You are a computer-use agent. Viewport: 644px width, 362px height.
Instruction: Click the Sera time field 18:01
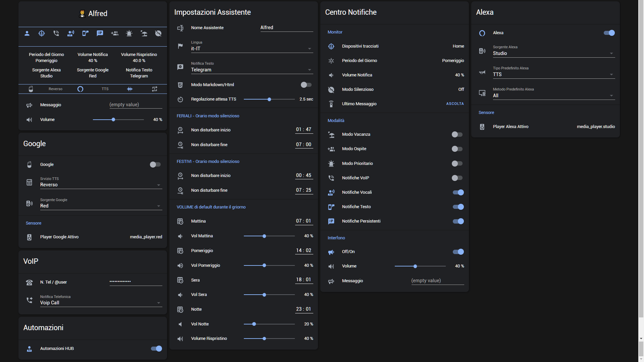coord(304,280)
